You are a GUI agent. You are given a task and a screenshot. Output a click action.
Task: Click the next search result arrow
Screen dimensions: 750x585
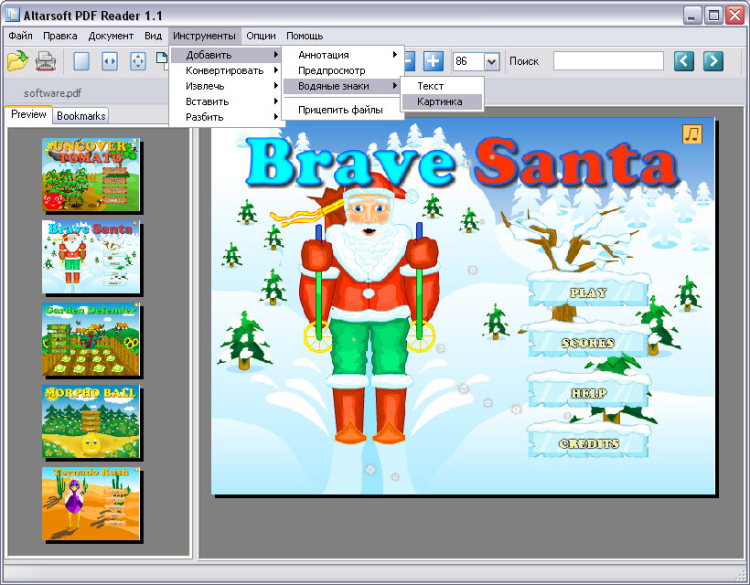(x=713, y=61)
